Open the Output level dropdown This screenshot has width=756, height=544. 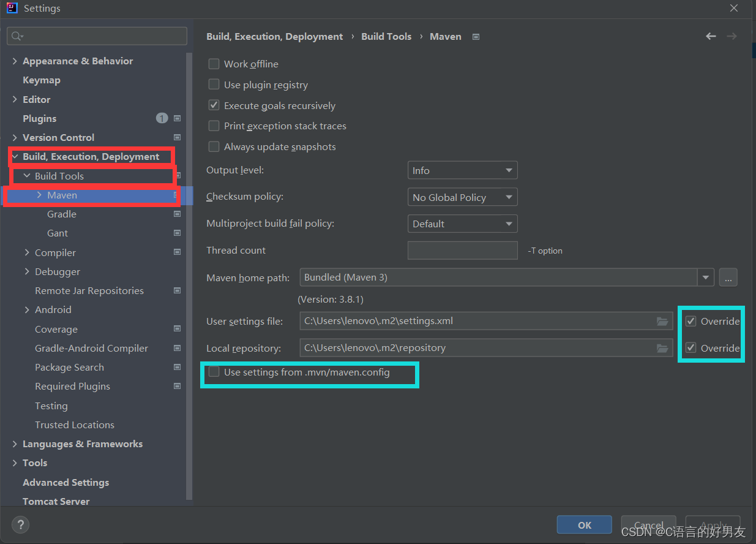click(x=462, y=170)
